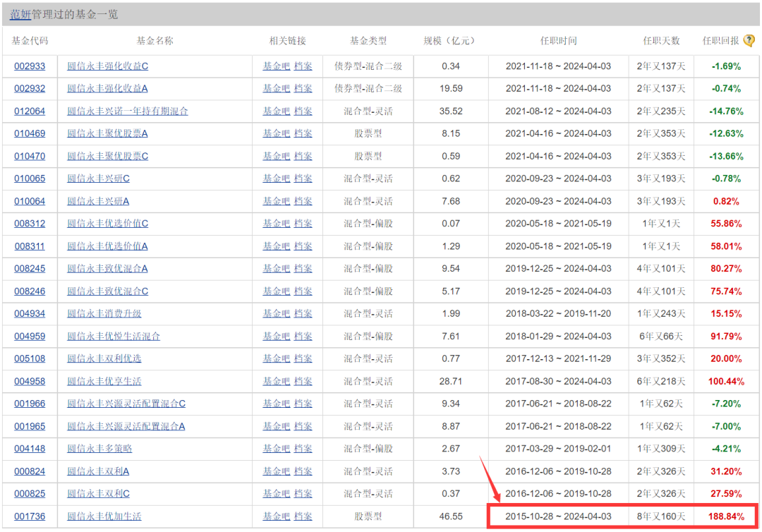Open 基金吧 link for 圆信永丰兴研A
Viewport: 762px width, 532px height.
tap(276, 201)
